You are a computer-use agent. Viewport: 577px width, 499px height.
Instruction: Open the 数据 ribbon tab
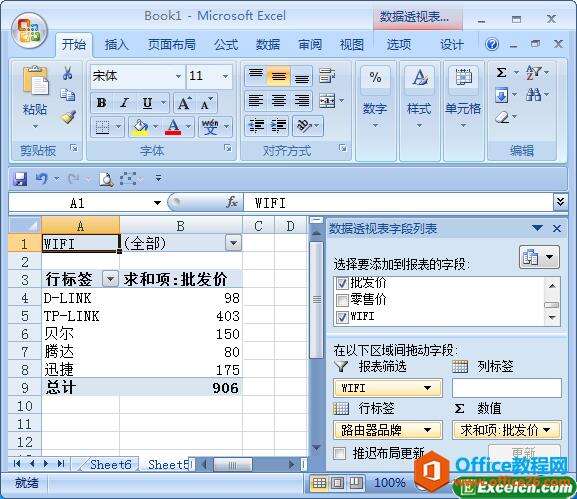[268, 45]
